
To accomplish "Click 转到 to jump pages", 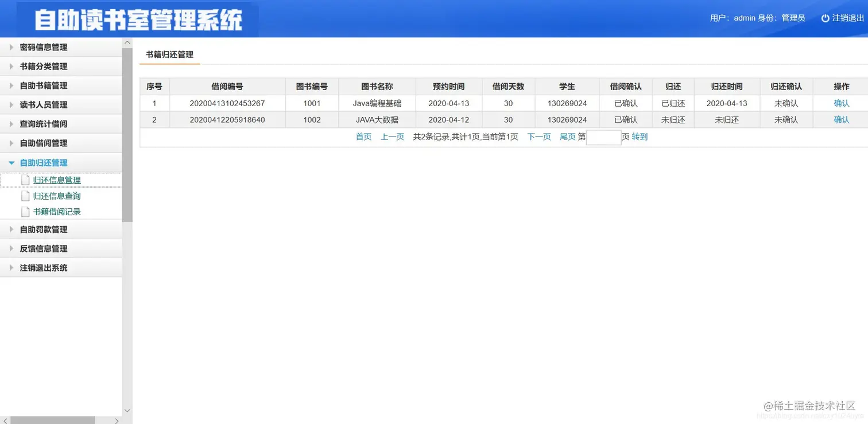I will click(640, 137).
